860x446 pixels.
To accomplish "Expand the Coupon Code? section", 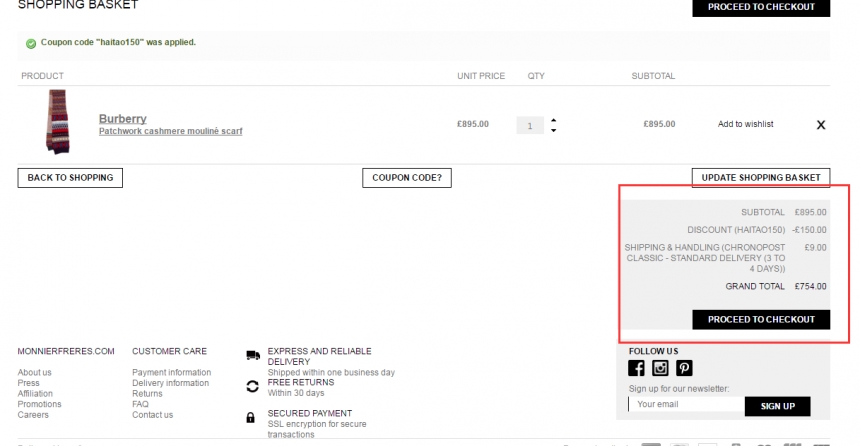I will click(407, 178).
